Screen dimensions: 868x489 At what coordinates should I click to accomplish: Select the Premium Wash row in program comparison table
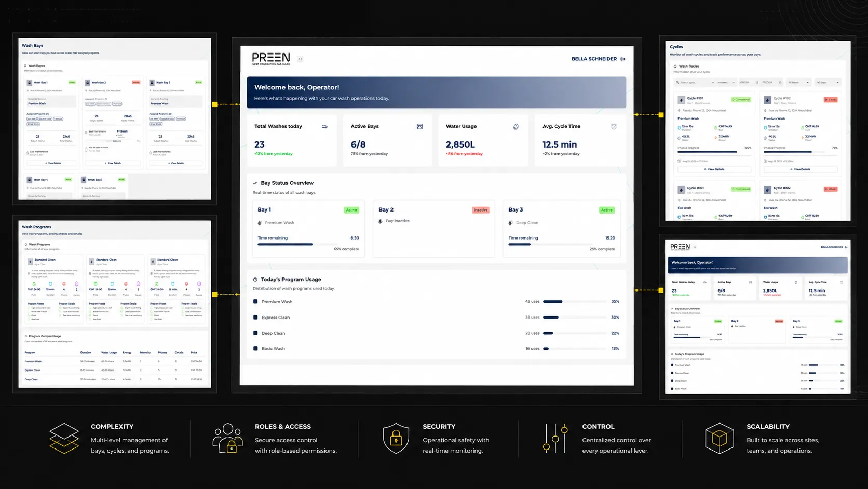(114, 361)
